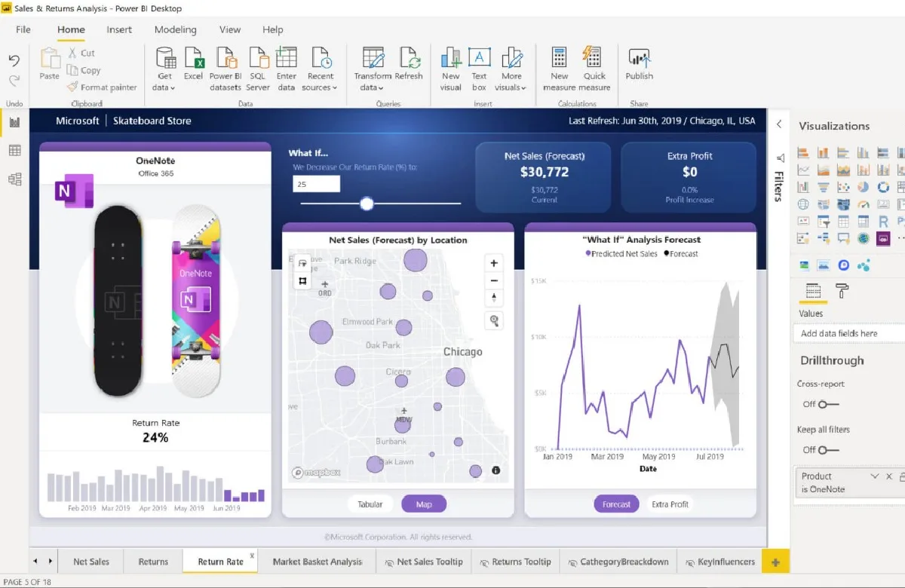Click the map search magnifier button

494,321
